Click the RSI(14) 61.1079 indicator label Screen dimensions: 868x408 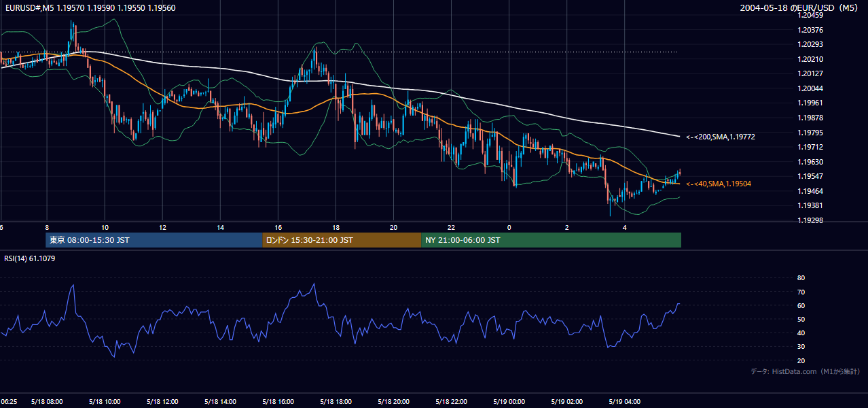click(30, 258)
